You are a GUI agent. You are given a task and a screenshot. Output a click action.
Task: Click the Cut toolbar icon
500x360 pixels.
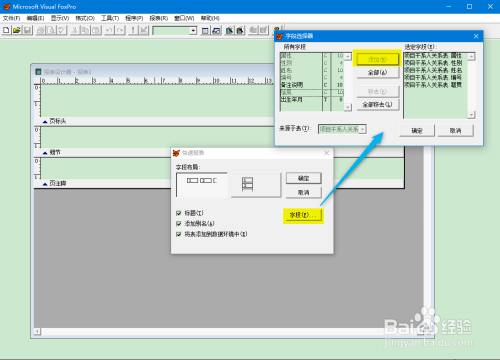pos(75,30)
